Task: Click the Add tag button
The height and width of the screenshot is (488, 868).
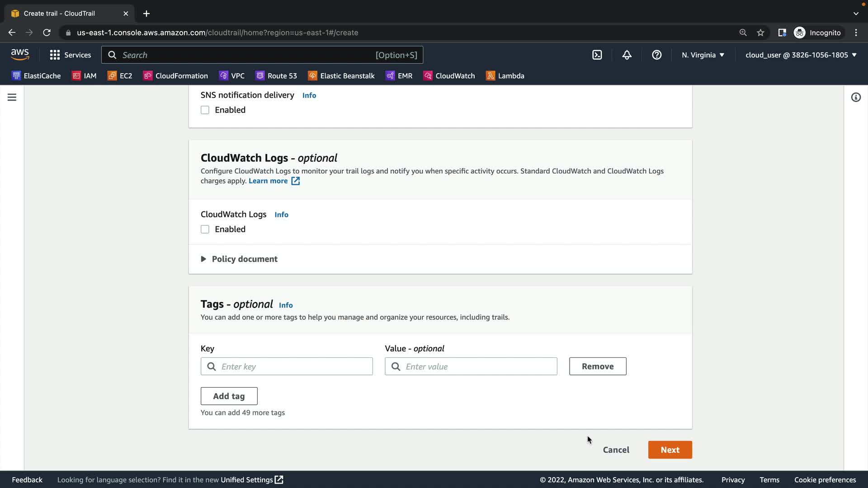Action: coord(229,396)
